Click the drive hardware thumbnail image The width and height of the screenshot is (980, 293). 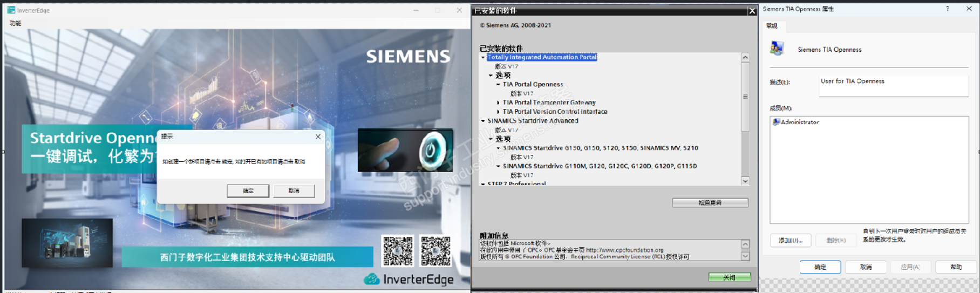pyautogui.click(x=67, y=242)
